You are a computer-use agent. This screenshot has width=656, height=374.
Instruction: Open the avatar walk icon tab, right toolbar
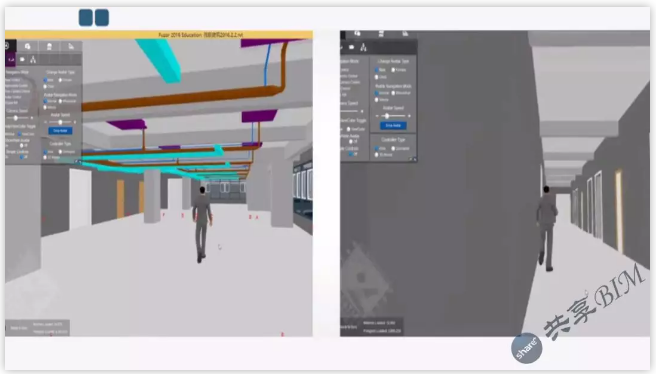coord(363,47)
